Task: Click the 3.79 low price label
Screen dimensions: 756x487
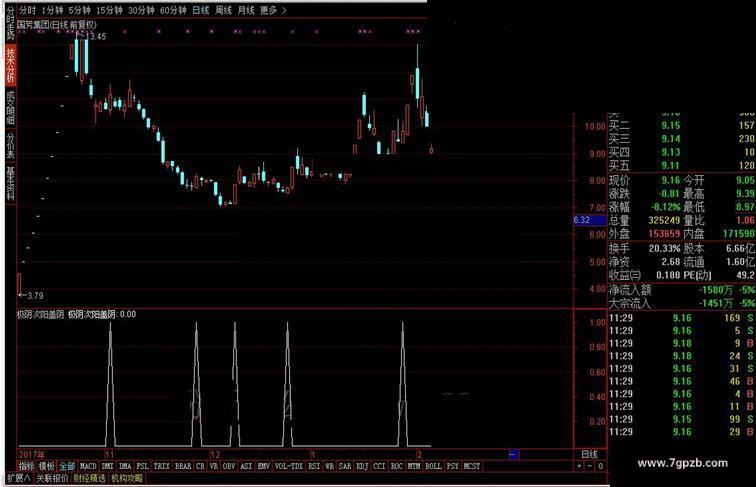Action: tap(35, 296)
